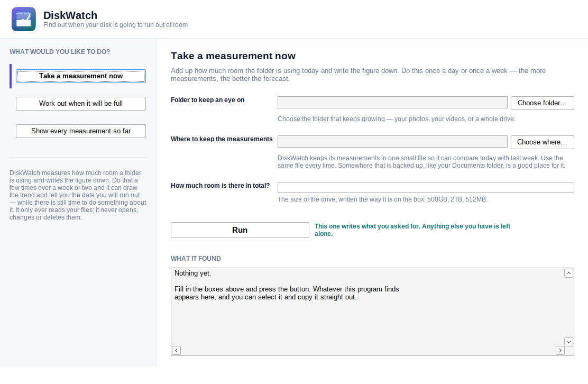Click the results scroll left arrow
This screenshot has width=588, height=384.
click(176, 350)
